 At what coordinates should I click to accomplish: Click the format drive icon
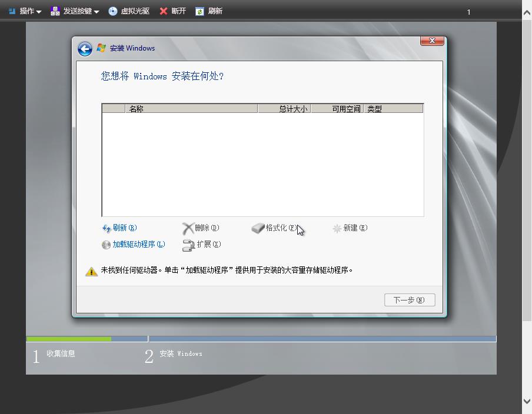point(258,228)
